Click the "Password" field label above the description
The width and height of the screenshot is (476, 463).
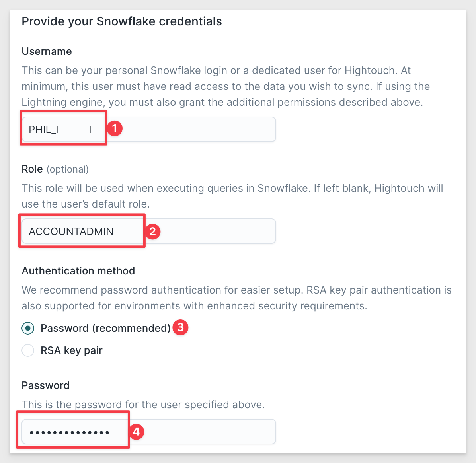45,385
